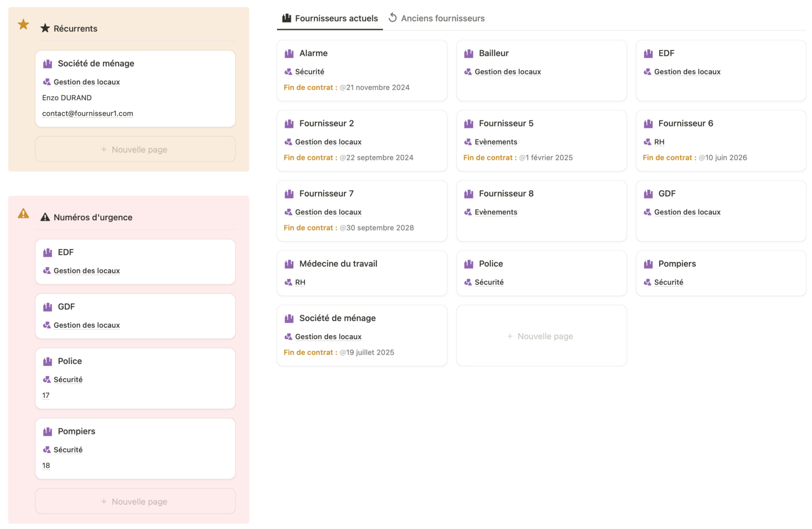Click the orange star icon in Récurrents callout
The image size is (812, 529).
click(x=23, y=24)
